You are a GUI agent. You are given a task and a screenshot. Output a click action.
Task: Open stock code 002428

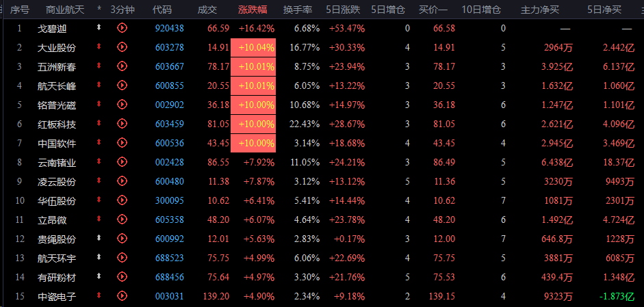(x=170, y=163)
